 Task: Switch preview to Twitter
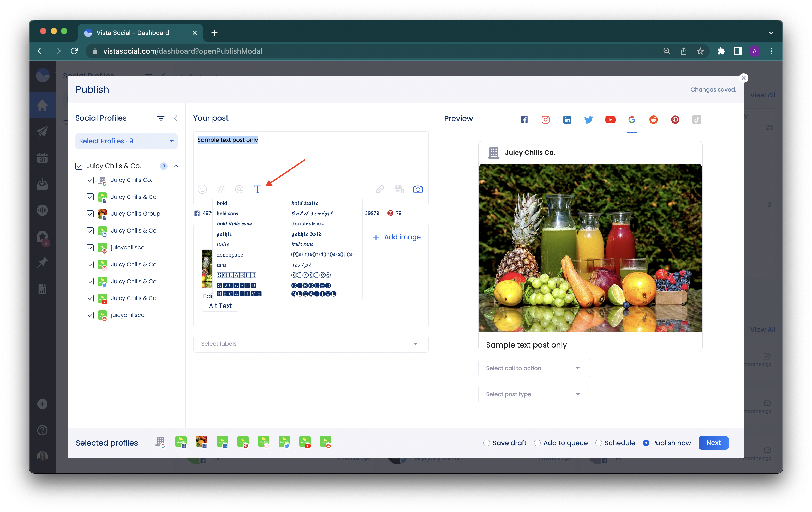pyautogui.click(x=588, y=120)
